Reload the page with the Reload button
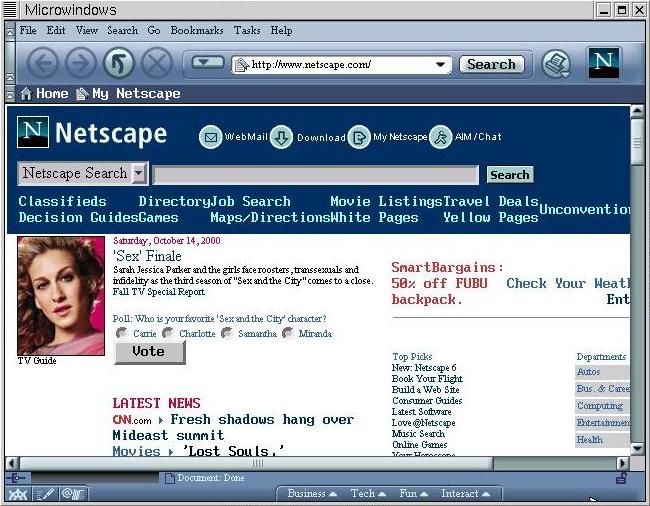This screenshot has width=650, height=506. pyautogui.click(x=119, y=63)
